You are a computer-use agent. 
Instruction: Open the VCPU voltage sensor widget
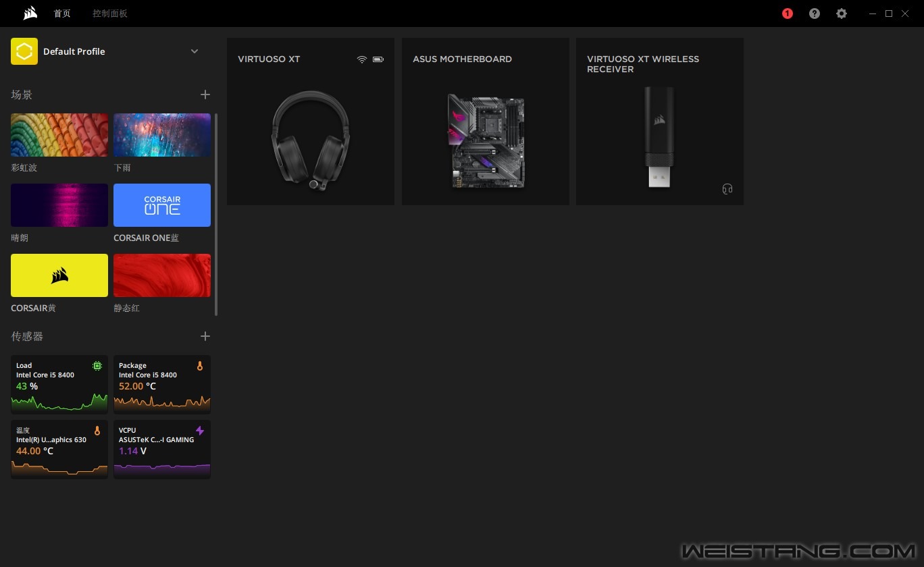click(x=162, y=449)
